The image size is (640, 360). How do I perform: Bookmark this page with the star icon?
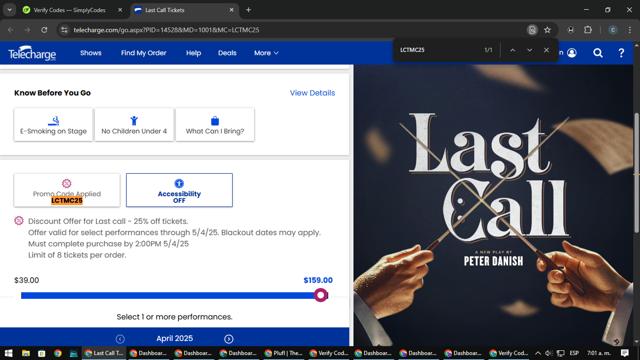547,30
